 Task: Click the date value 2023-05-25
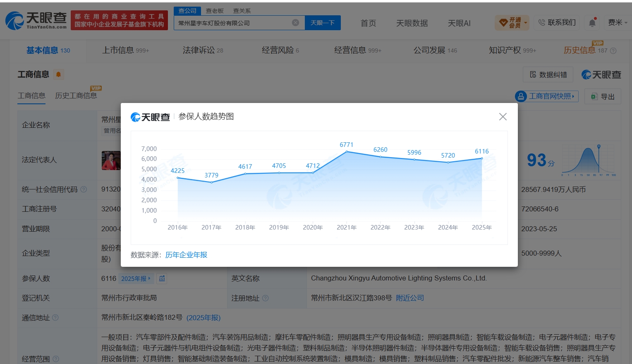click(x=539, y=229)
